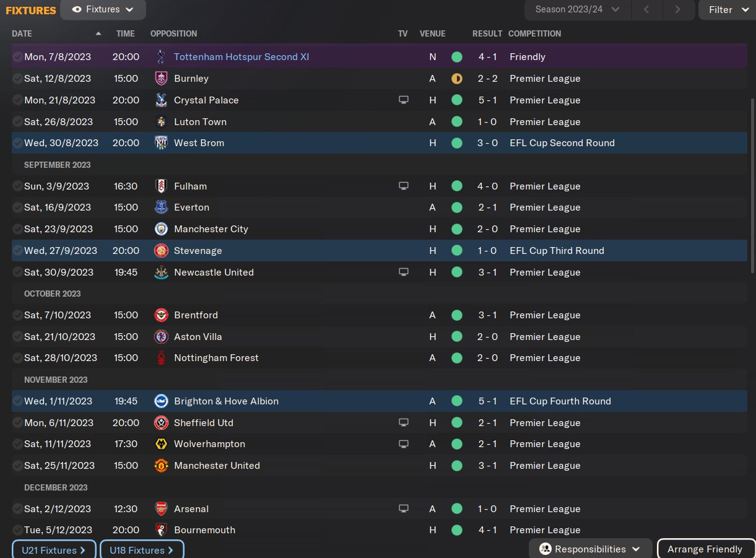Screen dimensions: 756x558
Task: Sort by the Date column header
Action: pos(22,33)
